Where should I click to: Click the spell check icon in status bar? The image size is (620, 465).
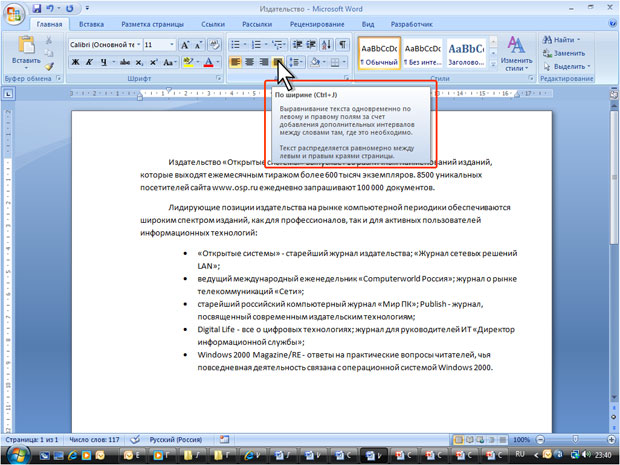135,439
